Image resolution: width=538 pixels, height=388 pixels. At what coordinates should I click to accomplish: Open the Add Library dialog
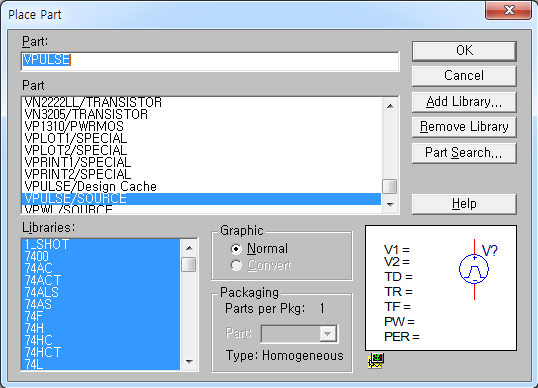pos(464,102)
